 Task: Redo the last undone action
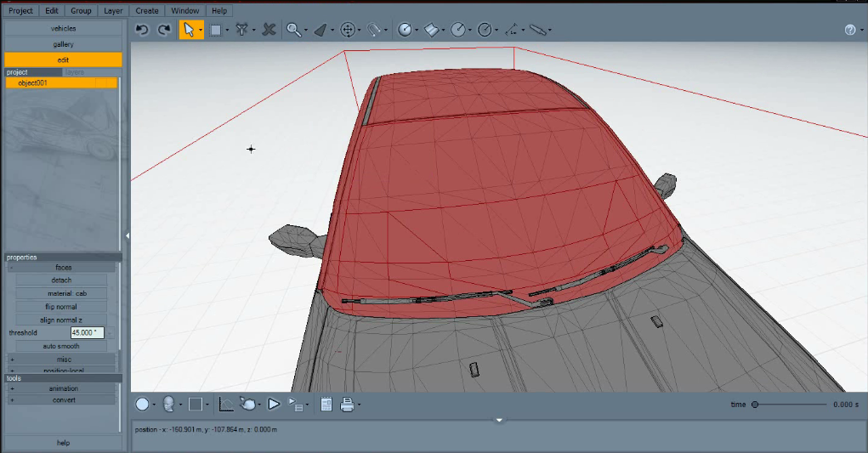pos(164,30)
